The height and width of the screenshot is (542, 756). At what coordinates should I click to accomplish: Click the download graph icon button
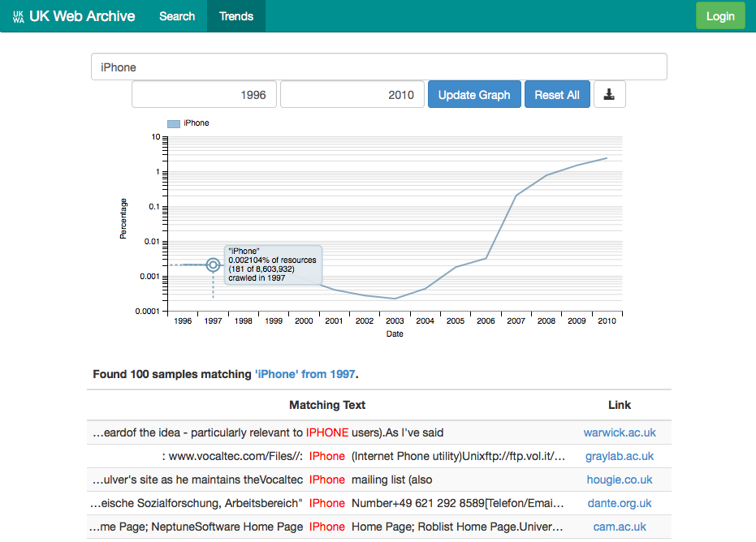[x=609, y=94]
